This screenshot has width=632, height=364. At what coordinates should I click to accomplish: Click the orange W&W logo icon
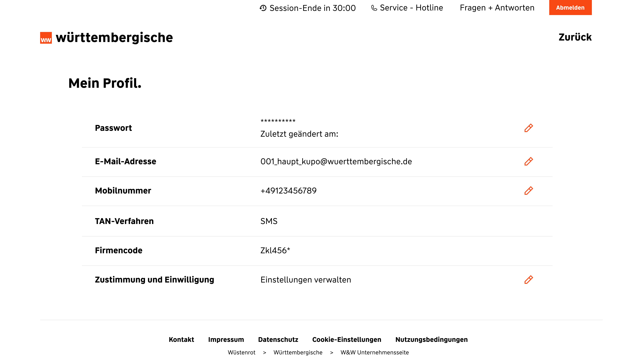pos(46,38)
